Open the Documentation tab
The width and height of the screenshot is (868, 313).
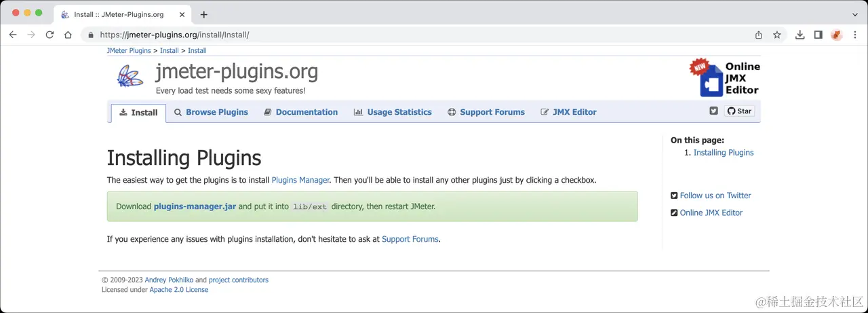(300, 112)
